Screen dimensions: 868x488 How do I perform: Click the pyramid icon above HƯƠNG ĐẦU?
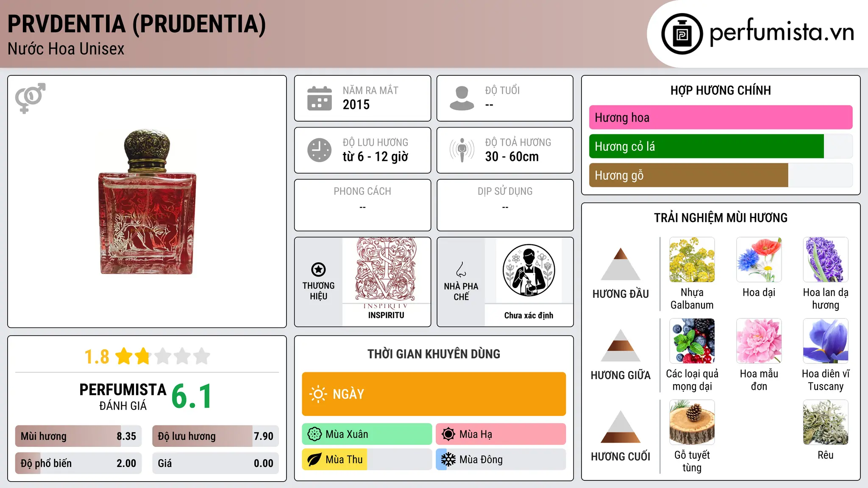pyautogui.click(x=620, y=264)
